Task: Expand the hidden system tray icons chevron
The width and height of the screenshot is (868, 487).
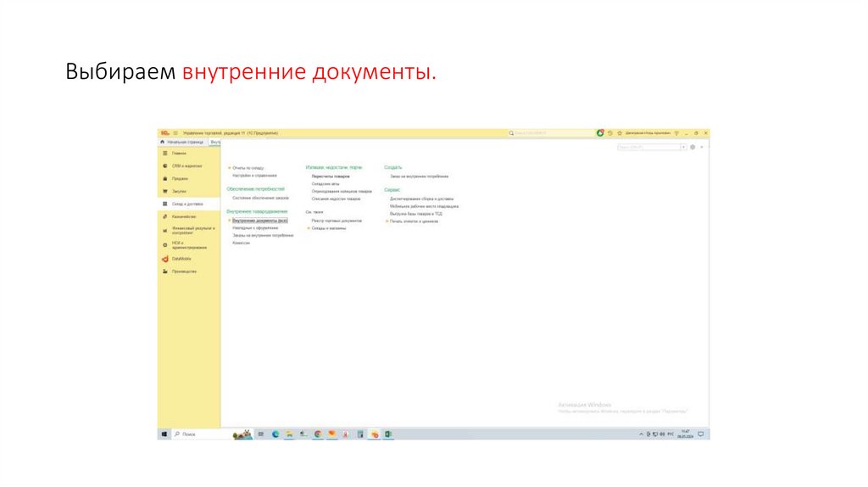Action: pyautogui.click(x=641, y=434)
